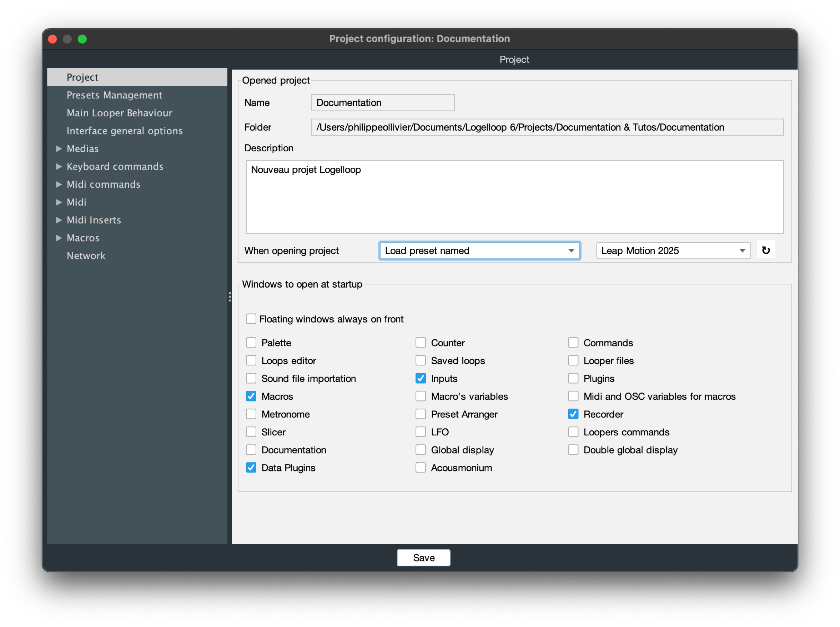Uncheck the Inputs checkbox

coord(421,378)
